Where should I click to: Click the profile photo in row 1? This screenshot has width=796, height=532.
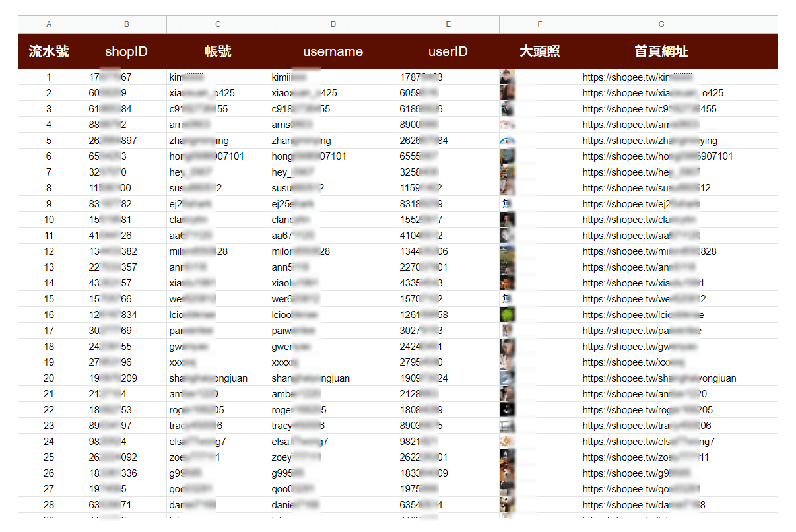[x=507, y=77]
